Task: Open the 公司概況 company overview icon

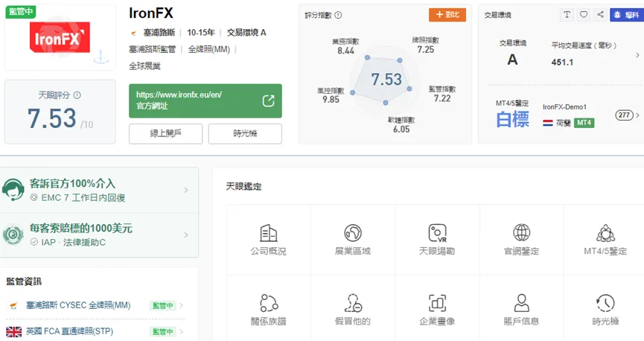Action: 269,233
